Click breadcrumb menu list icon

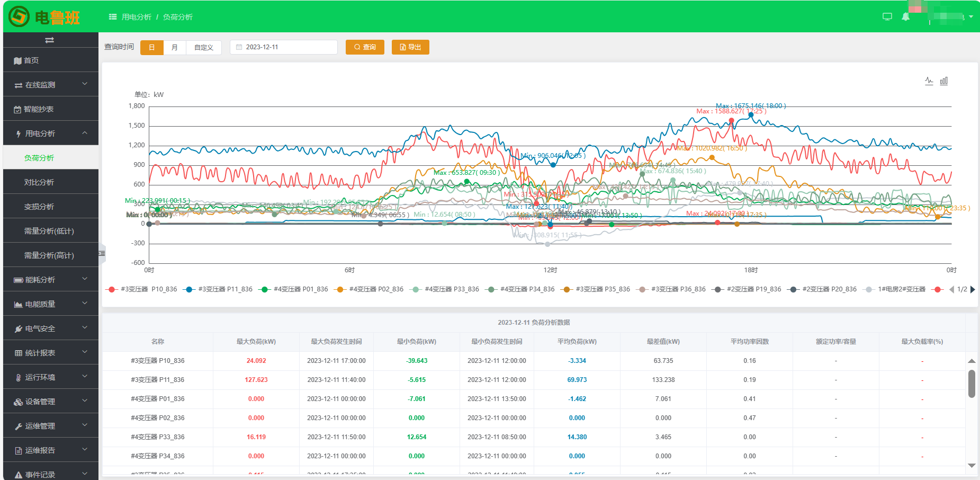[x=112, y=17]
